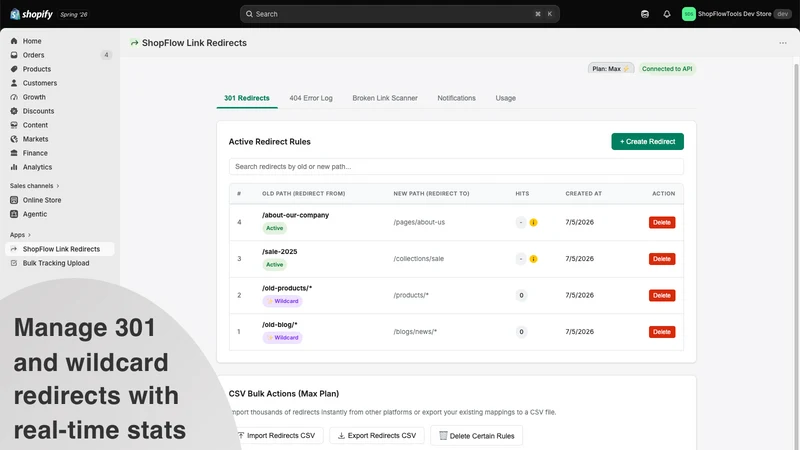
Task: Click into Search redirects by path field
Action: point(456,166)
